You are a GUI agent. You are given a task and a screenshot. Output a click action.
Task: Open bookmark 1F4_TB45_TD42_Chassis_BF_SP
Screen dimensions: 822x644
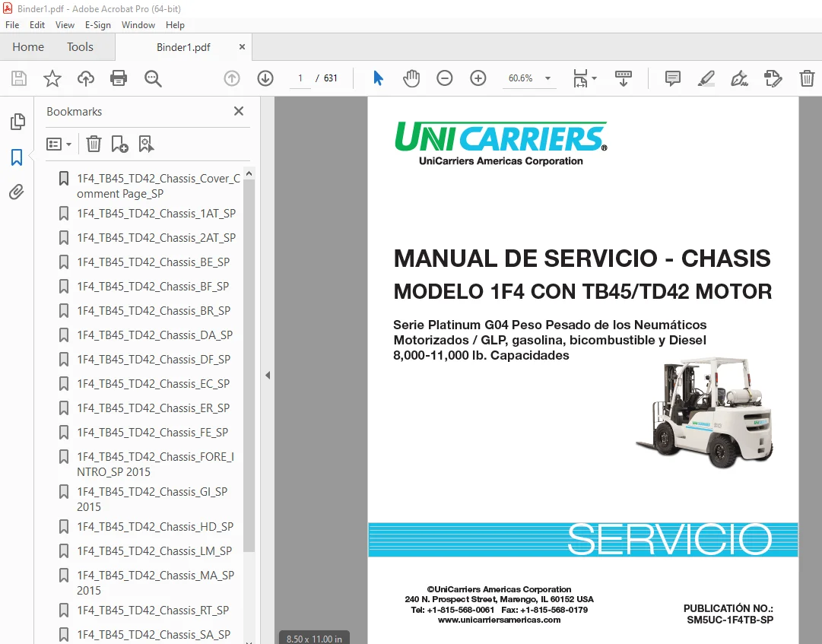153,287
